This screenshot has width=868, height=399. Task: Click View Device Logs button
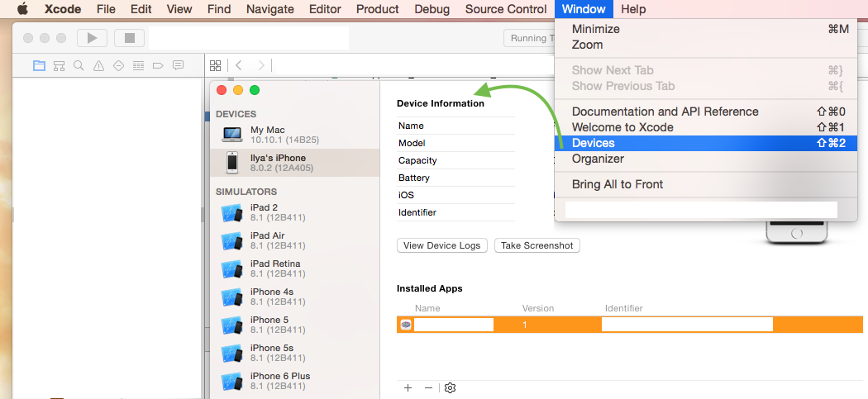(441, 245)
